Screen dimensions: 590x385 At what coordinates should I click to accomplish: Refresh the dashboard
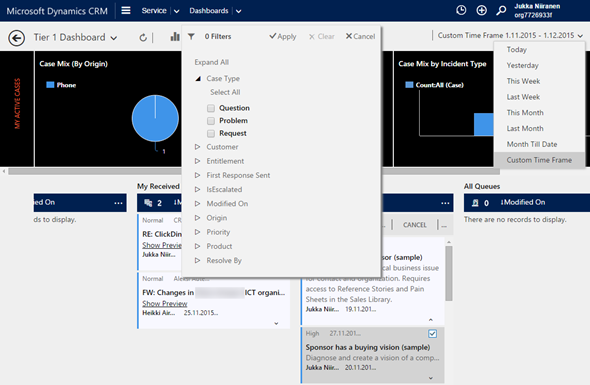click(143, 37)
